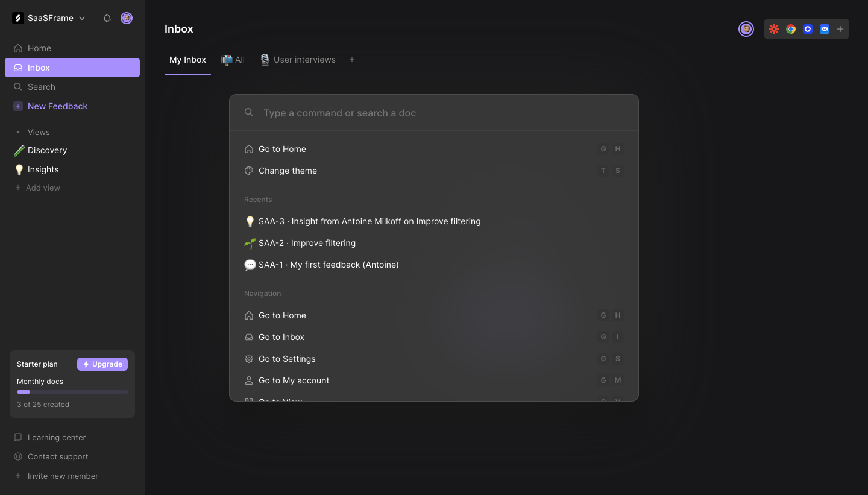Screen dimensions: 868x495
Task: Open the blue mail integration icon
Action: pos(825,29)
